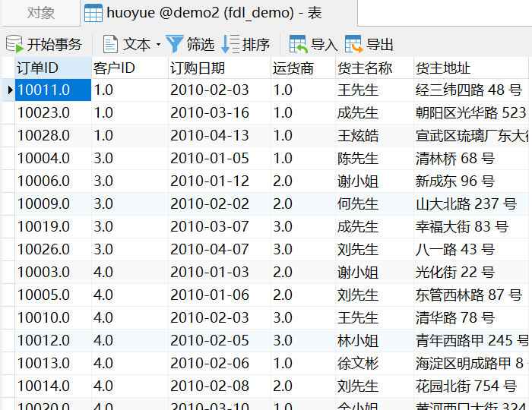This screenshot has height=410, width=532.
Task: Select the order ID cell 10004.0
Action: pos(53,158)
